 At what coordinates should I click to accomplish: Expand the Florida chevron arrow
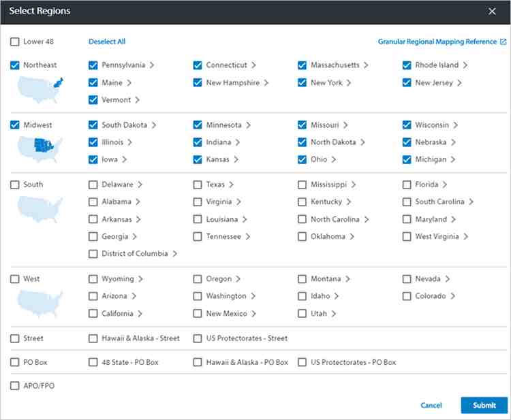coord(444,184)
